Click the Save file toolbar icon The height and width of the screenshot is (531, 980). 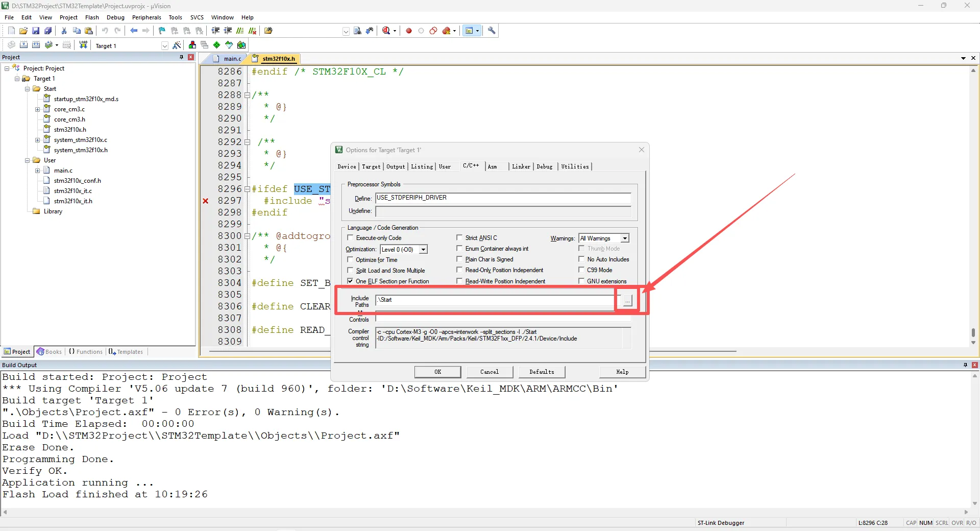pos(36,31)
